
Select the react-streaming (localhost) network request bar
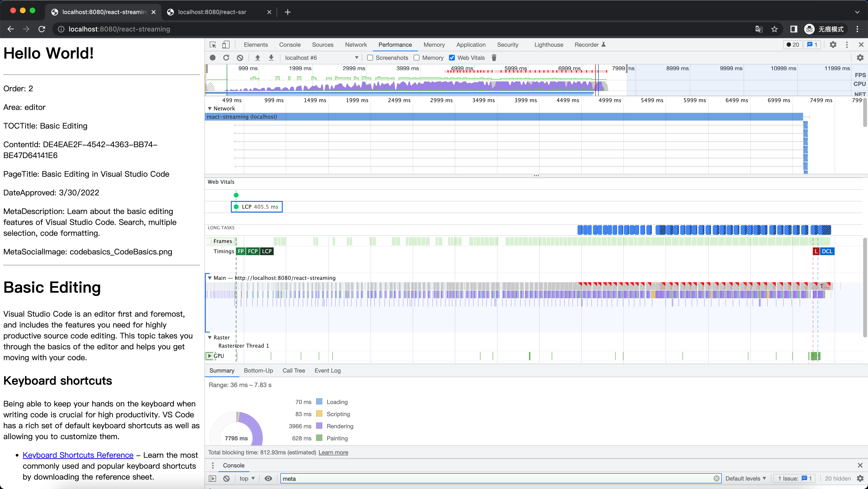pyautogui.click(x=504, y=117)
